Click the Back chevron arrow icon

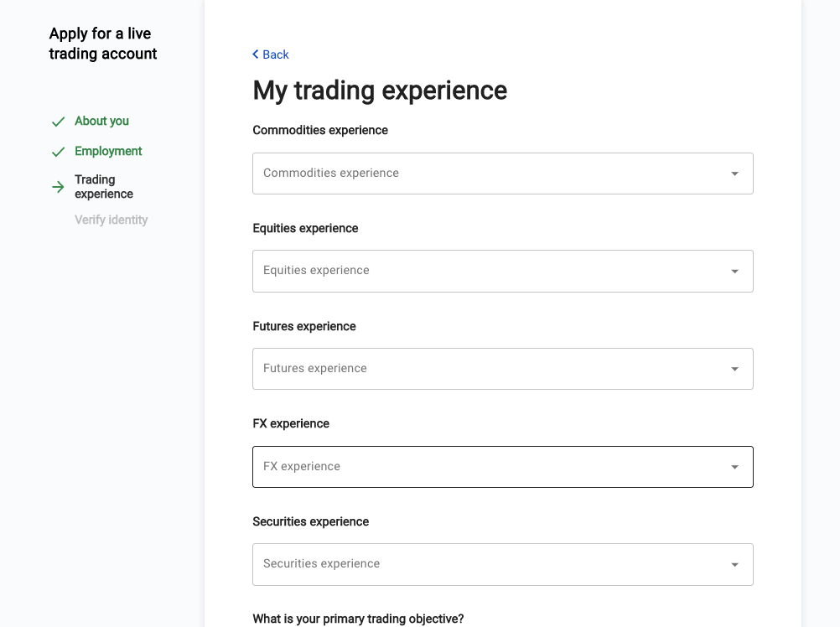(256, 54)
